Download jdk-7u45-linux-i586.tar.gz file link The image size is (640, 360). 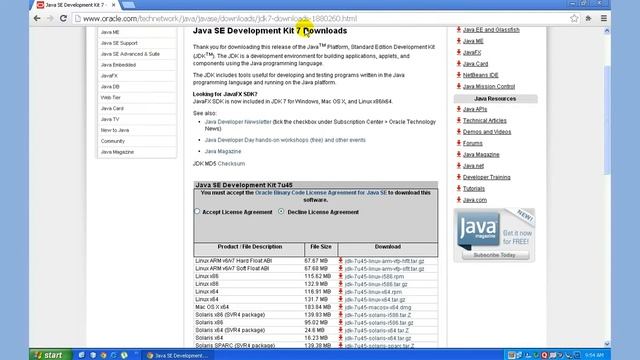pos(376,284)
